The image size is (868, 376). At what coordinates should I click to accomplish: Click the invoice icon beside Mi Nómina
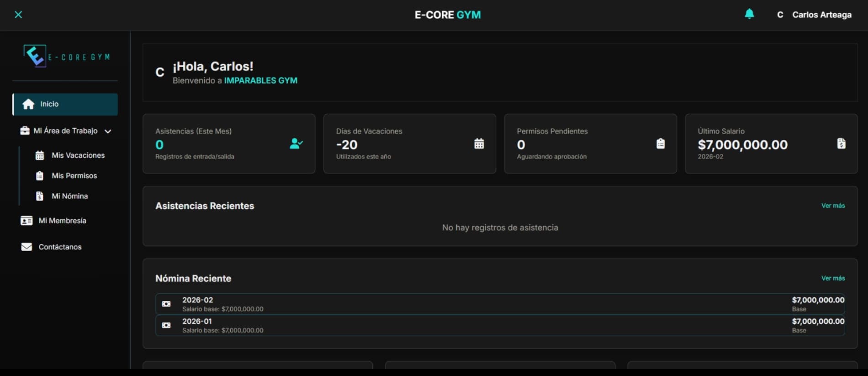point(40,196)
